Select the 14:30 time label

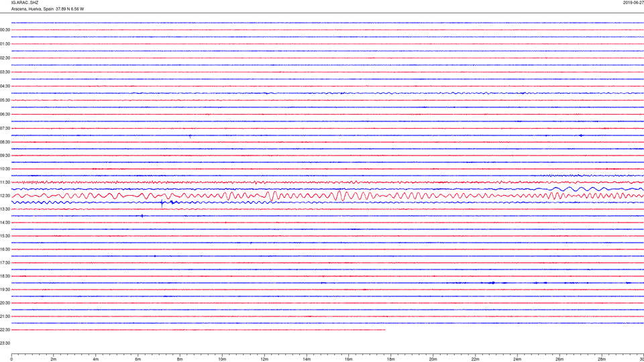(x=5, y=223)
